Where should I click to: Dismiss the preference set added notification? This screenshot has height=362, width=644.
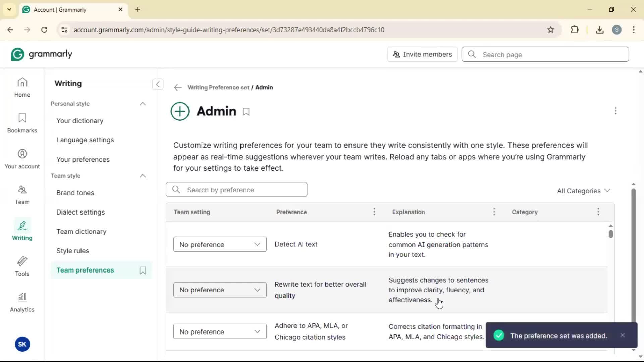[623, 335]
